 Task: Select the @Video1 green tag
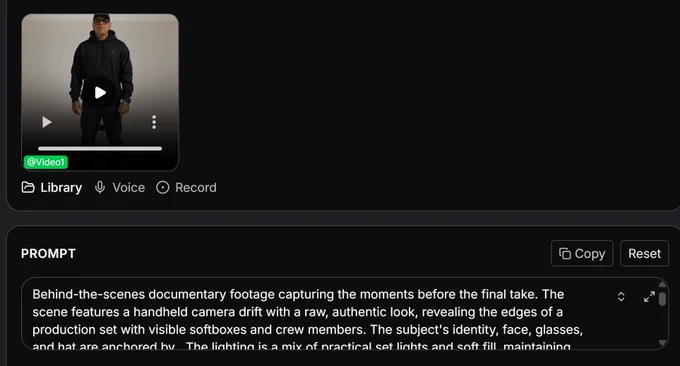point(46,162)
